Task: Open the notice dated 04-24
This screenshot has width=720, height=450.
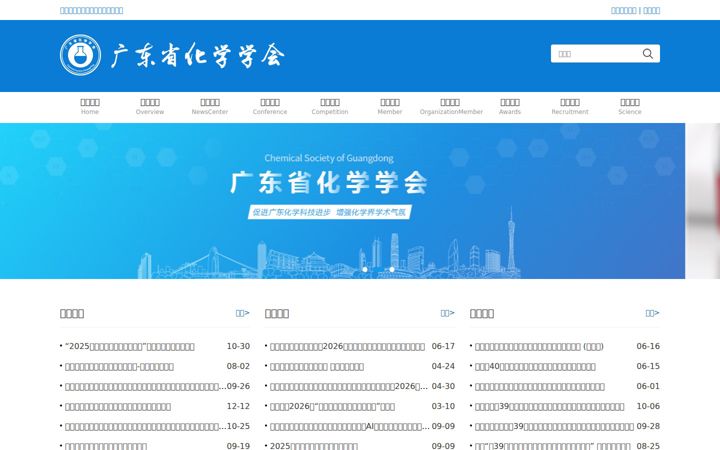Action: (x=317, y=366)
